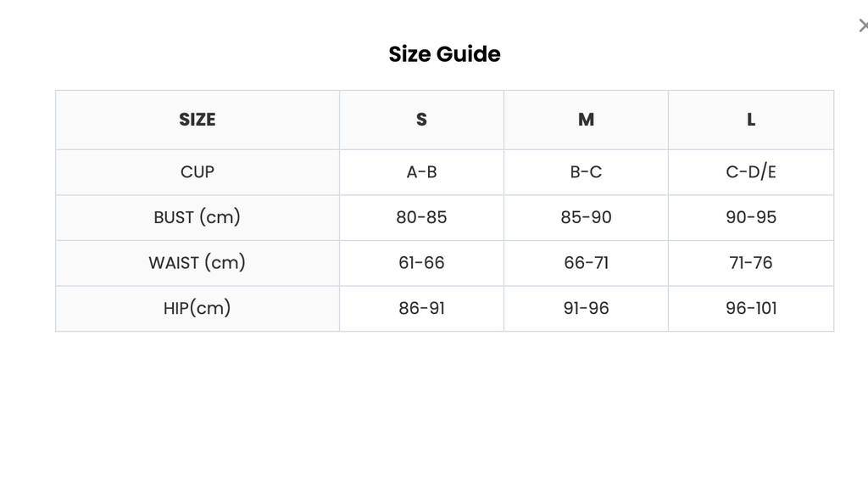Click the B-C cup cell
The image size is (868, 487).
pyautogui.click(x=586, y=172)
